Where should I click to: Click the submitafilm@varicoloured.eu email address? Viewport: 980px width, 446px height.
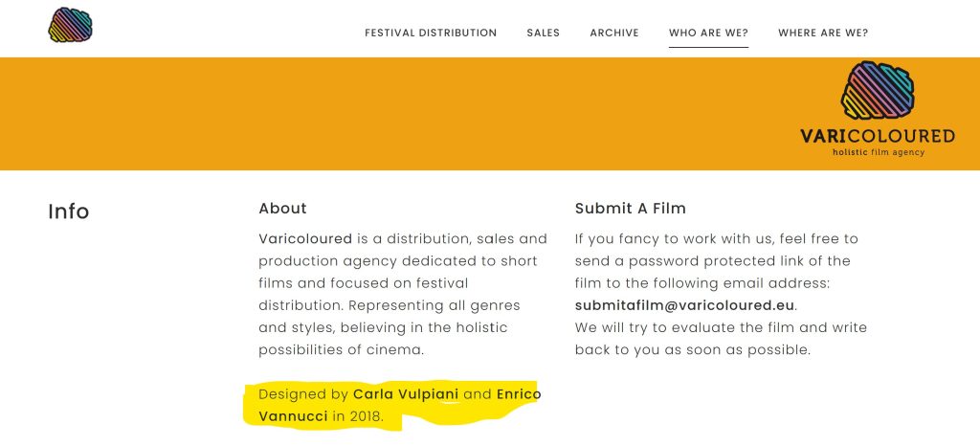tap(685, 305)
